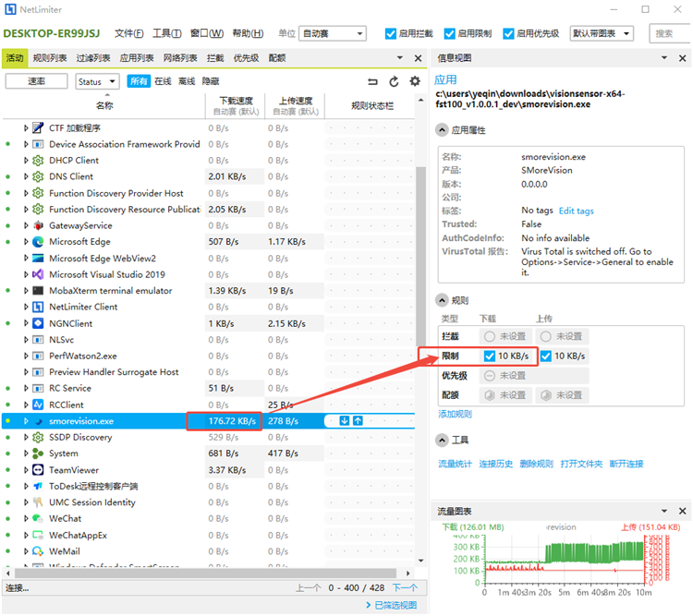Click the TeamViewer icon in the process list

[x=39, y=470]
